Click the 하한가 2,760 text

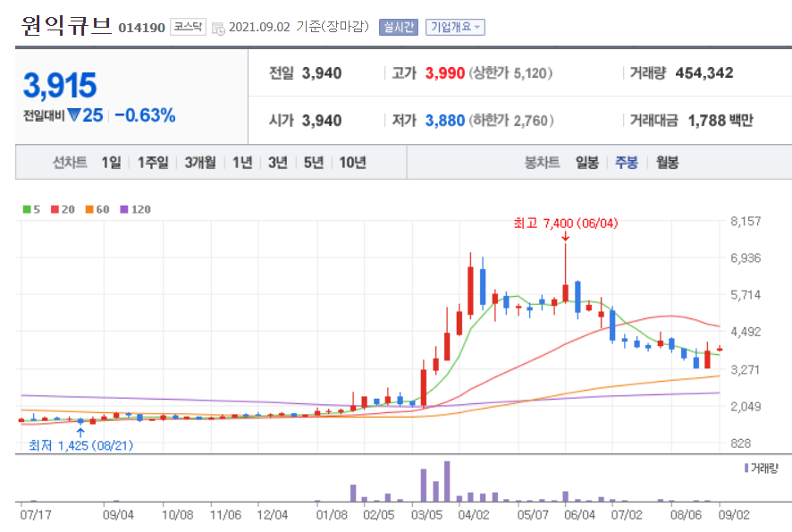tap(511, 121)
